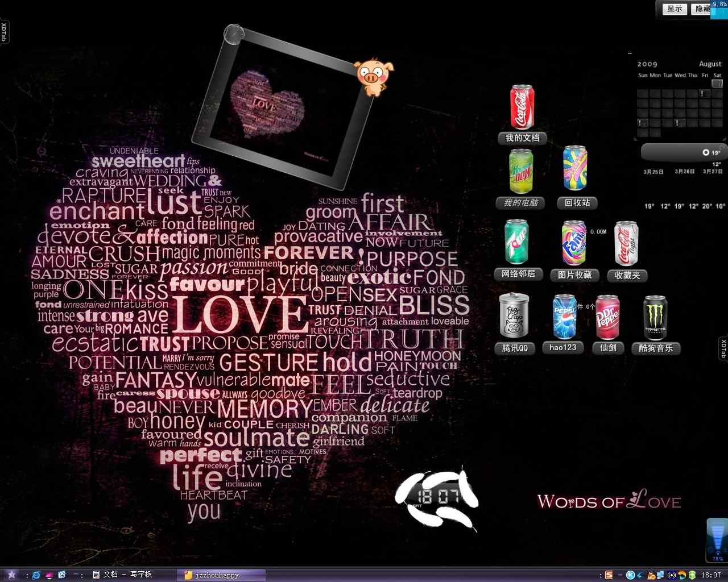Viewport: 728px width, 582px height.
Task: Click the 9.8% blue usage meter widget
Action: (719, 10)
